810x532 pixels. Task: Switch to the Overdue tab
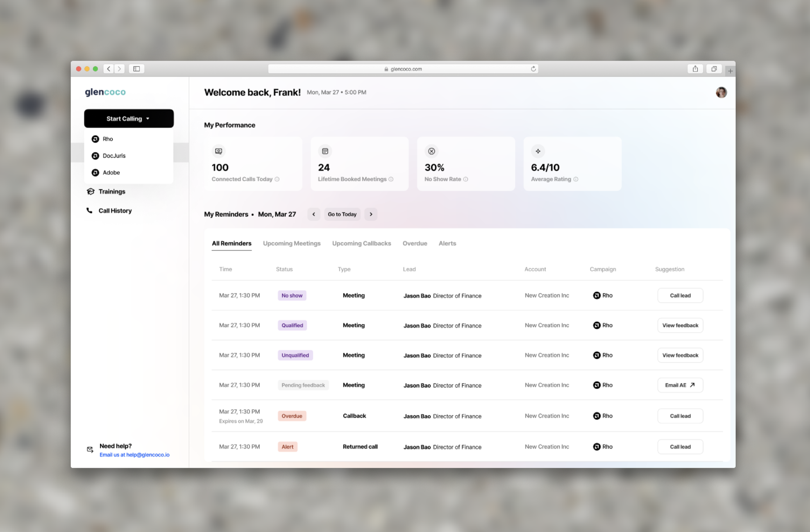(415, 243)
